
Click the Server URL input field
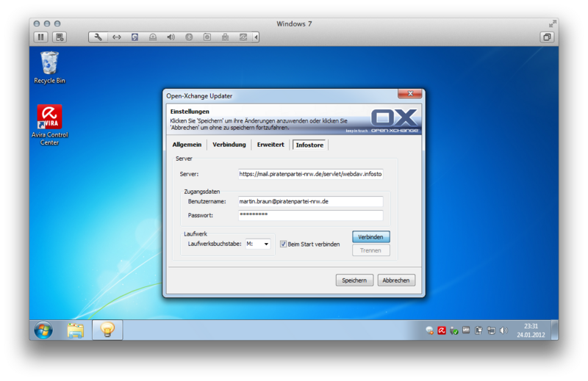pyautogui.click(x=310, y=174)
